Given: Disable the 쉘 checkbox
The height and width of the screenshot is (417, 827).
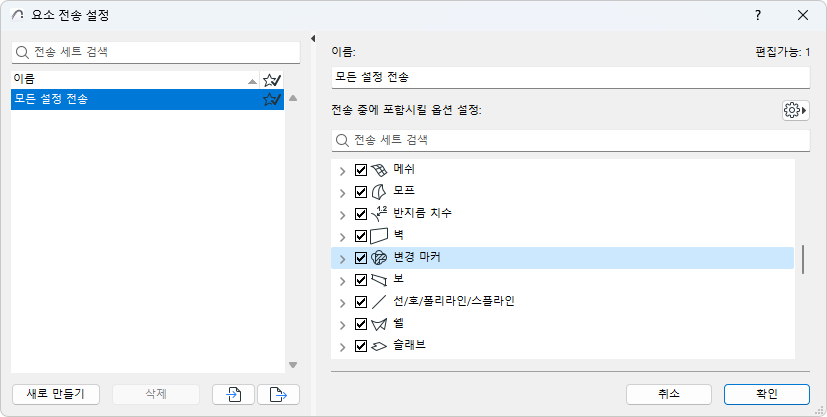Looking at the screenshot, I should click(x=361, y=325).
